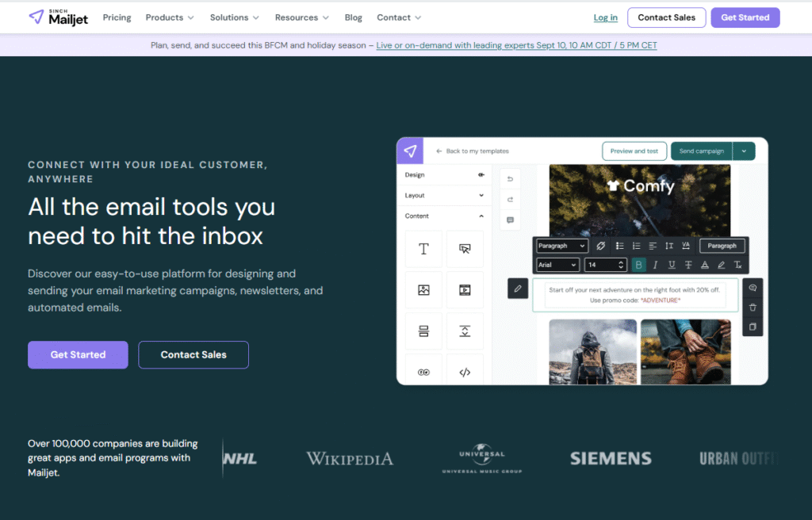Click the pencil edit icon beside text block
Image resolution: width=812 pixels, height=520 pixels.
(x=517, y=289)
